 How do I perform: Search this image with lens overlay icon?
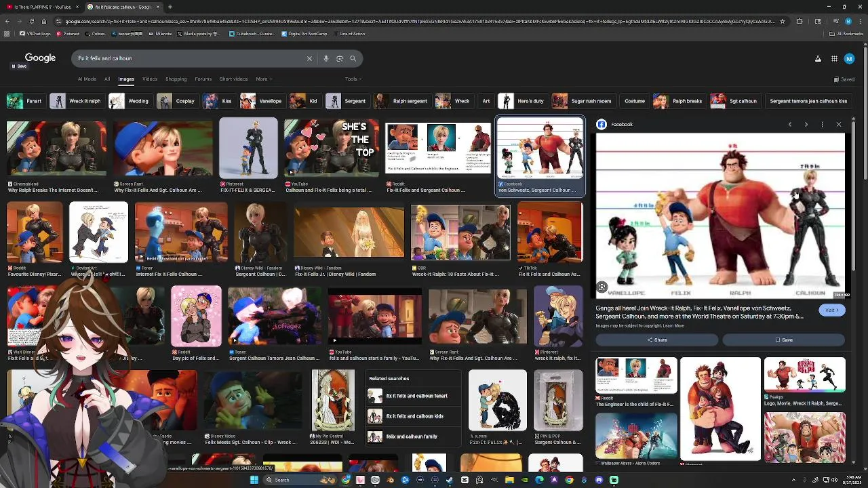click(x=601, y=287)
